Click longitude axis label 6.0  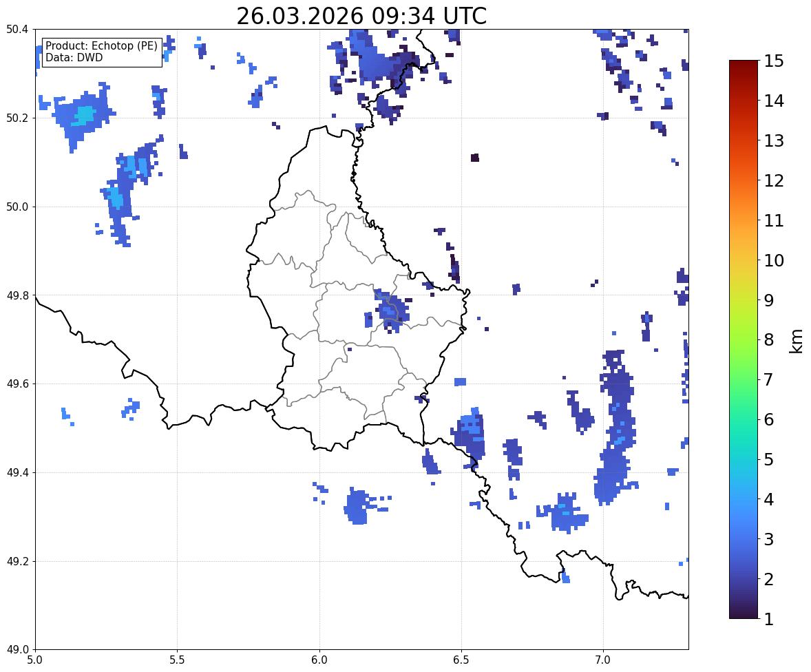[319, 660]
